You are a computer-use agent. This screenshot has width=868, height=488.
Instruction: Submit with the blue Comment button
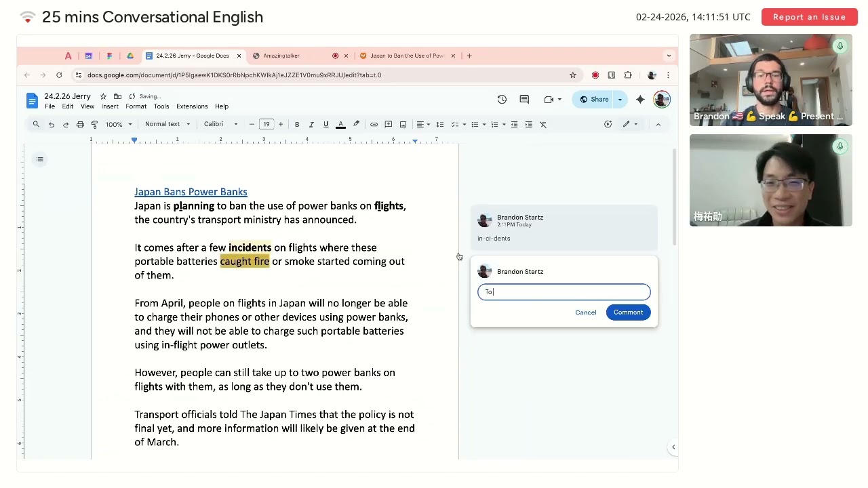click(628, 312)
